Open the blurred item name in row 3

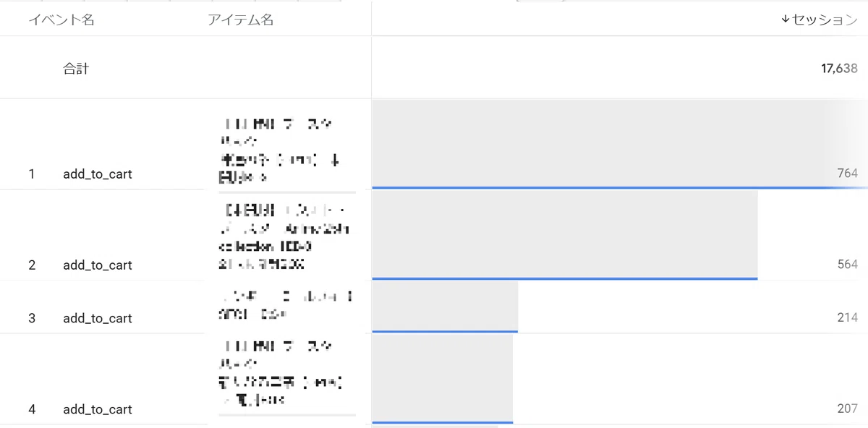pos(285,306)
